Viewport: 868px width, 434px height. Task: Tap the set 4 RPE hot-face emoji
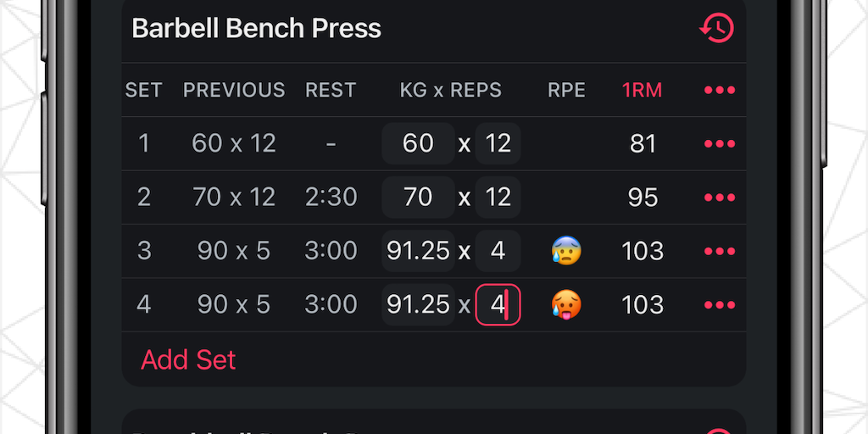point(566,304)
